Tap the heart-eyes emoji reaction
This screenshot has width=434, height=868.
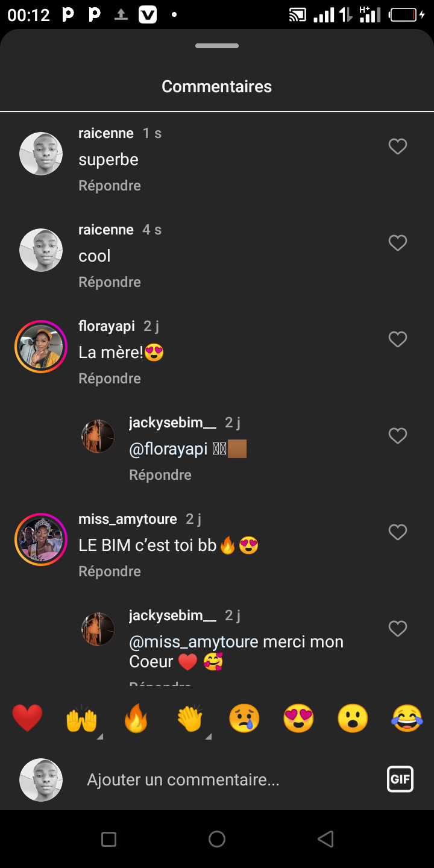tap(298, 719)
